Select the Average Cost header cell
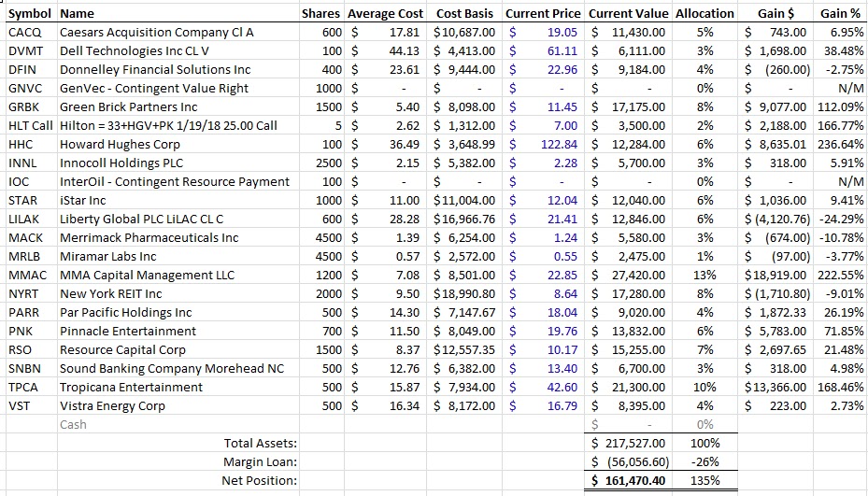This screenshot has height=496, width=868. point(385,13)
